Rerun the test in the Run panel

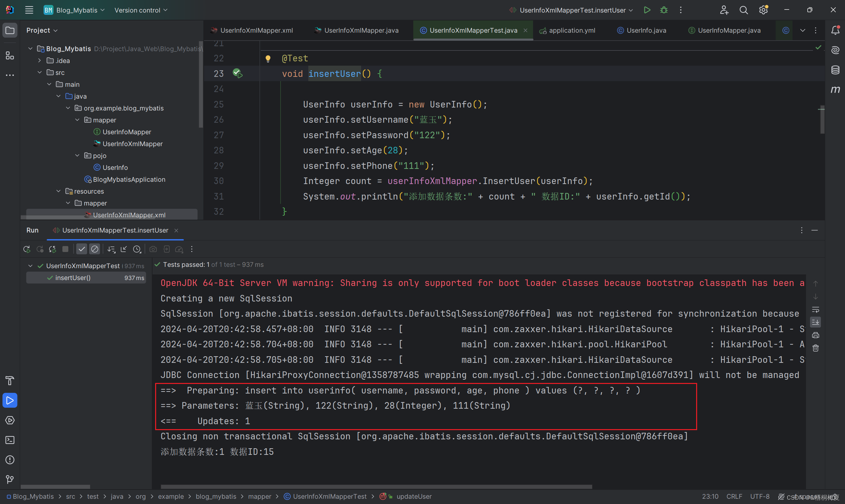(27, 249)
